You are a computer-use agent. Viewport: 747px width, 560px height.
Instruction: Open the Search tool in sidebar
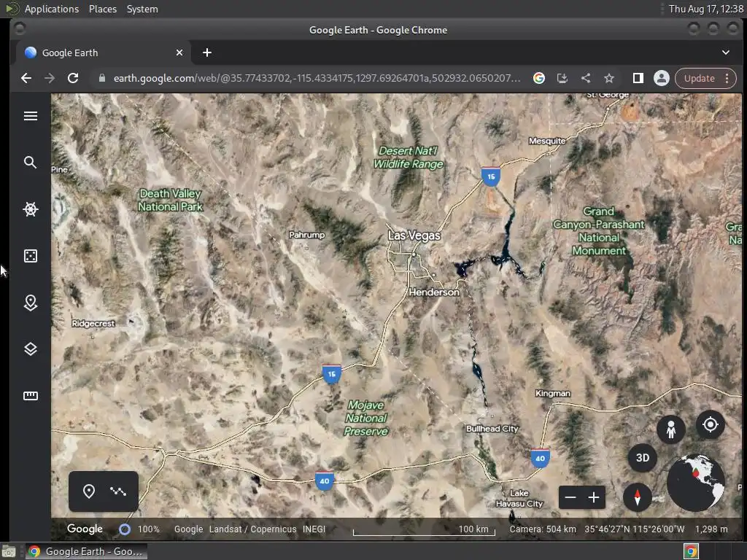[x=31, y=163]
